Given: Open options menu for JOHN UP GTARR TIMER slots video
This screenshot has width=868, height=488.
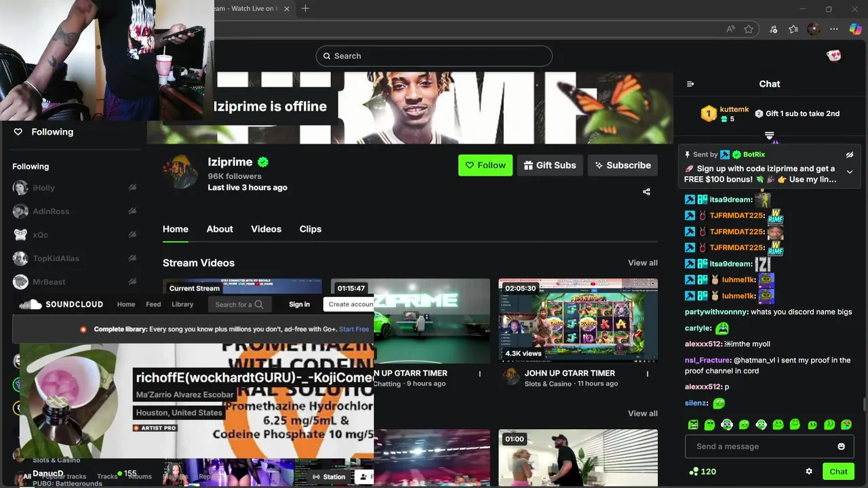Looking at the screenshot, I should click(x=648, y=373).
